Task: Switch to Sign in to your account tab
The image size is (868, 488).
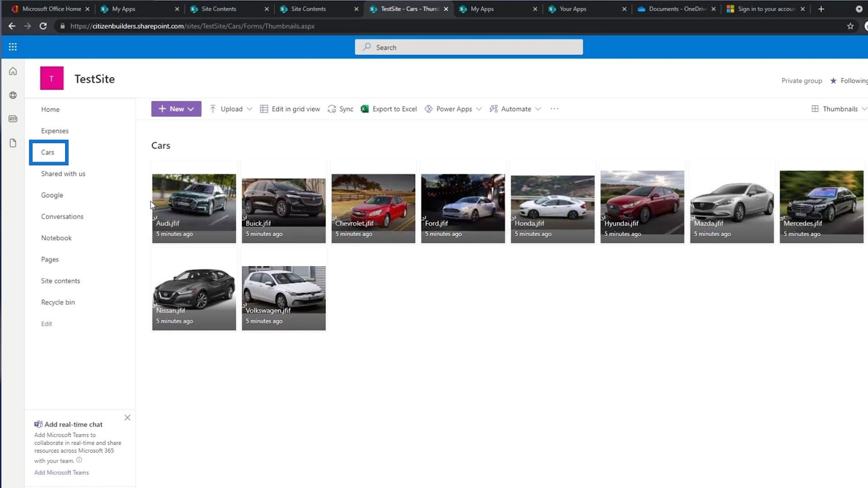Action: 766,9
